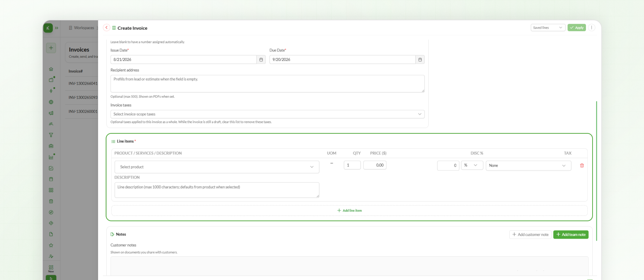The height and width of the screenshot is (280, 644).
Task: Open invoice INV-1300260001 in list
Action: pos(83,111)
